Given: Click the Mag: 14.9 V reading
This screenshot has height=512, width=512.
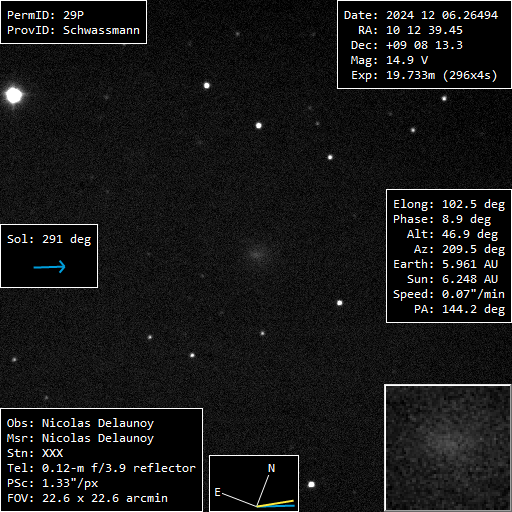Looking at the screenshot, I should pyautogui.click(x=389, y=60).
